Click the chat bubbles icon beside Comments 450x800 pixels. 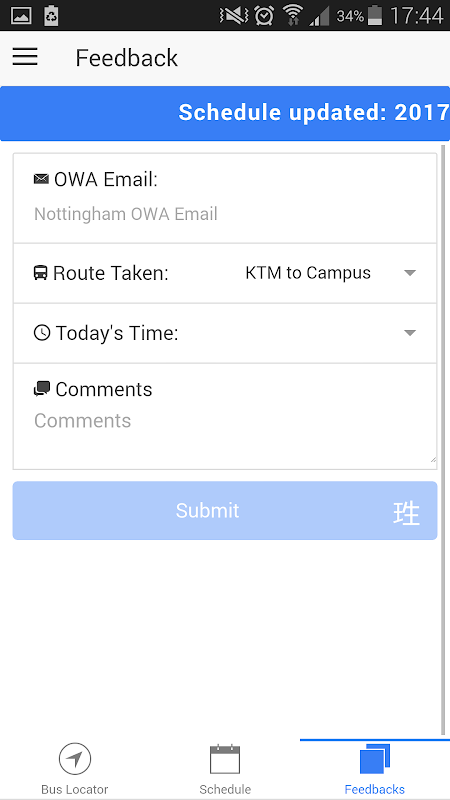42,389
